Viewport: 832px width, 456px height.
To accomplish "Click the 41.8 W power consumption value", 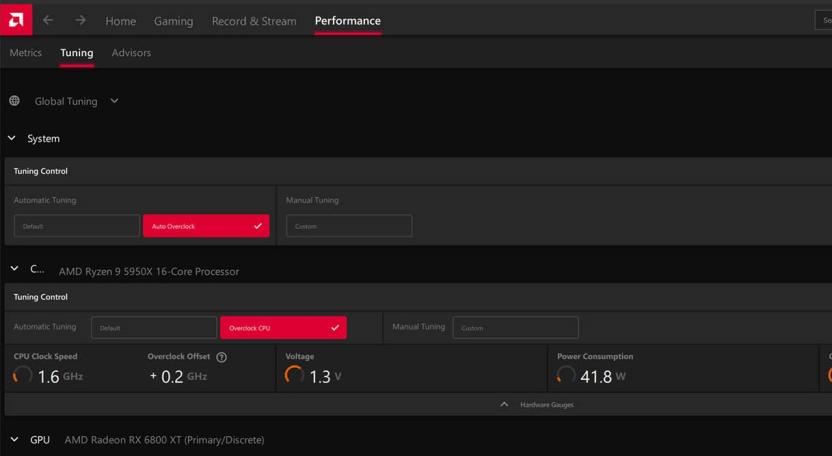I will pos(603,377).
